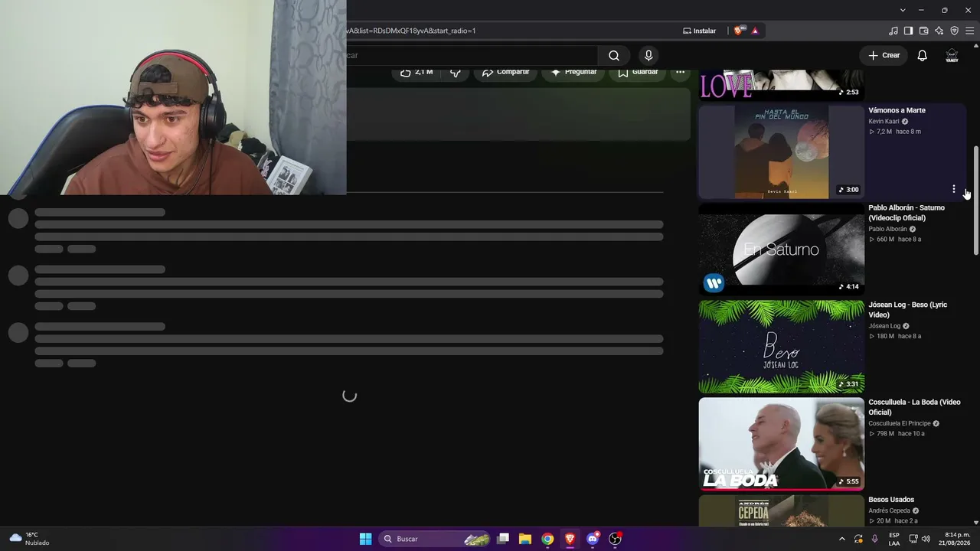Open options menu for Vámonos a Marte
980x551 pixels.
(x=953, y=189)
